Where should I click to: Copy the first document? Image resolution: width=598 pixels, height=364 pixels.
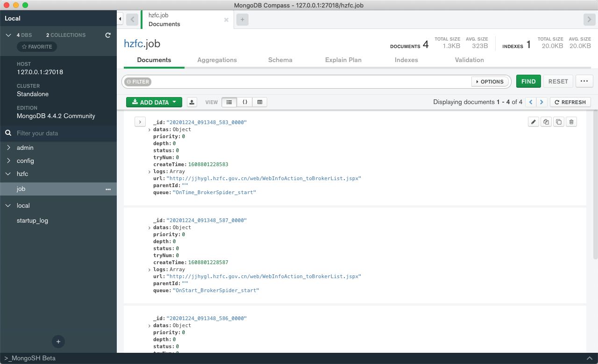(546, 122)
